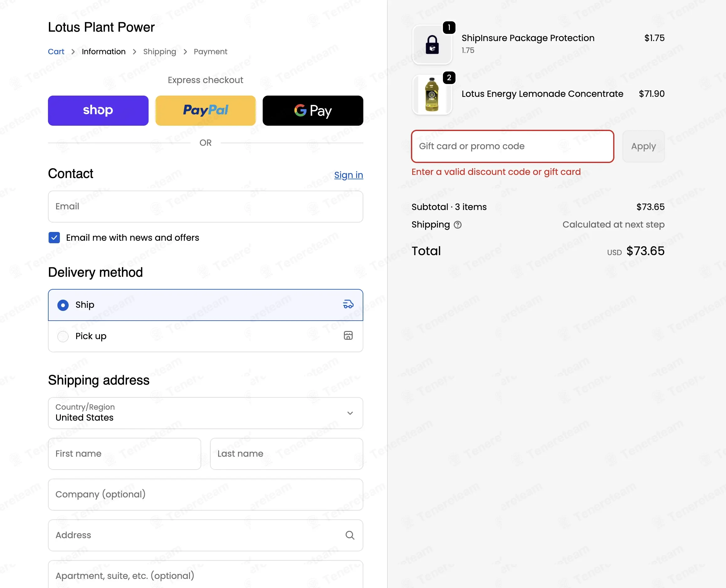Click the $71.90 price text
The width and height of the screenshot is (726, 588).
click(651, 94)
